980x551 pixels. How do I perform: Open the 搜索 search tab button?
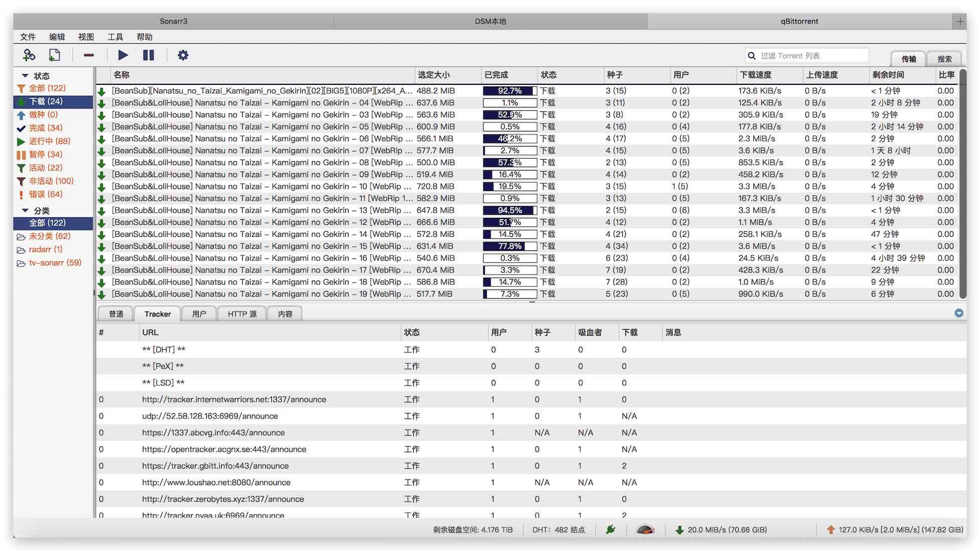[944, 59]
